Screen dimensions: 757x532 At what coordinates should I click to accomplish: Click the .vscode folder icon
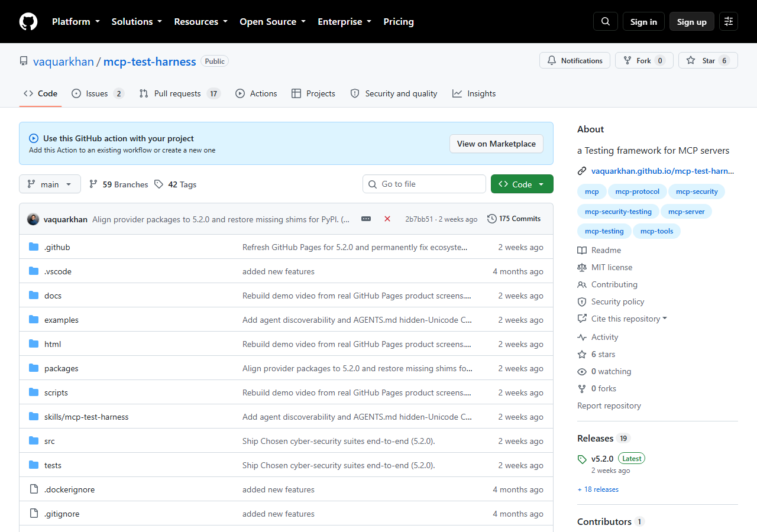(34, 271)
